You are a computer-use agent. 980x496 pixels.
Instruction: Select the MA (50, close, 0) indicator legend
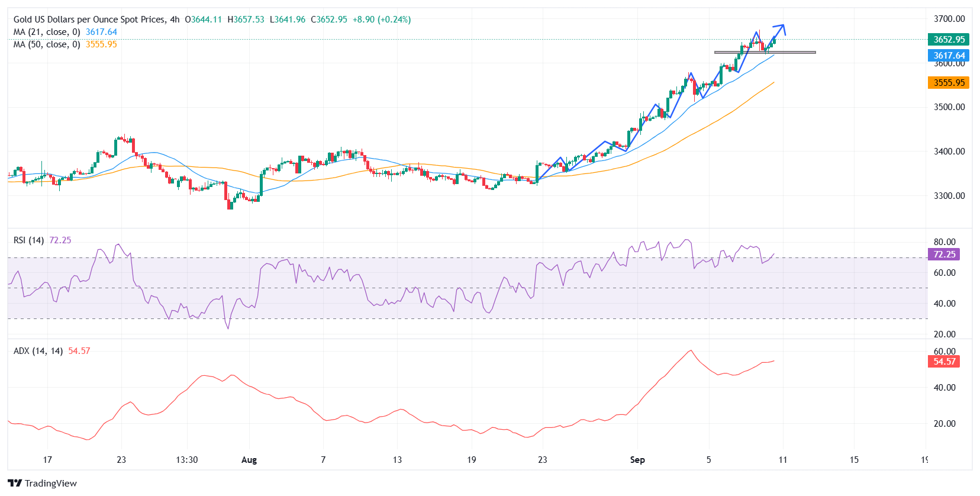47,44
